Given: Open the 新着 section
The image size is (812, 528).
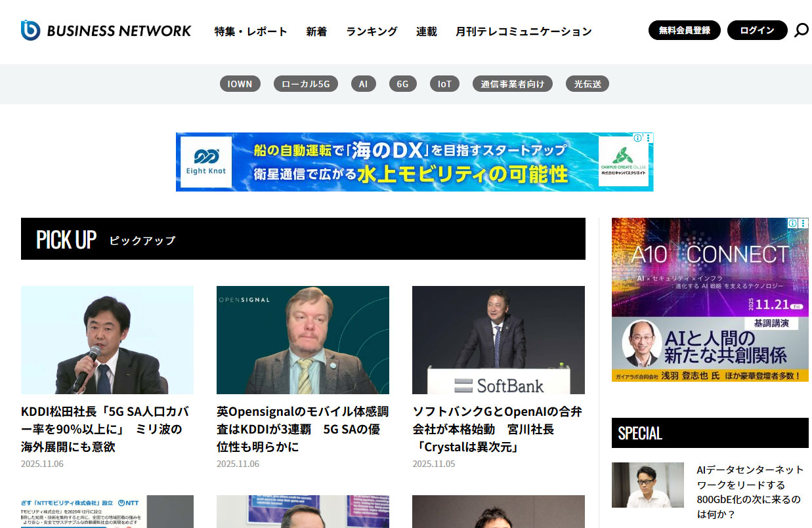Looking at the screenshot, I should coord(316,31).
